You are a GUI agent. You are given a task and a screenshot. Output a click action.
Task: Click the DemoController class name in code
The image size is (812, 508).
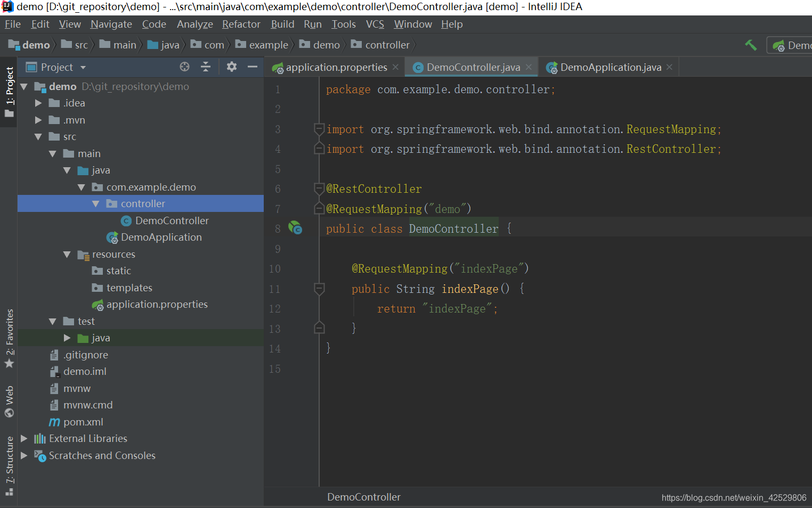click(x=453, y=228)
